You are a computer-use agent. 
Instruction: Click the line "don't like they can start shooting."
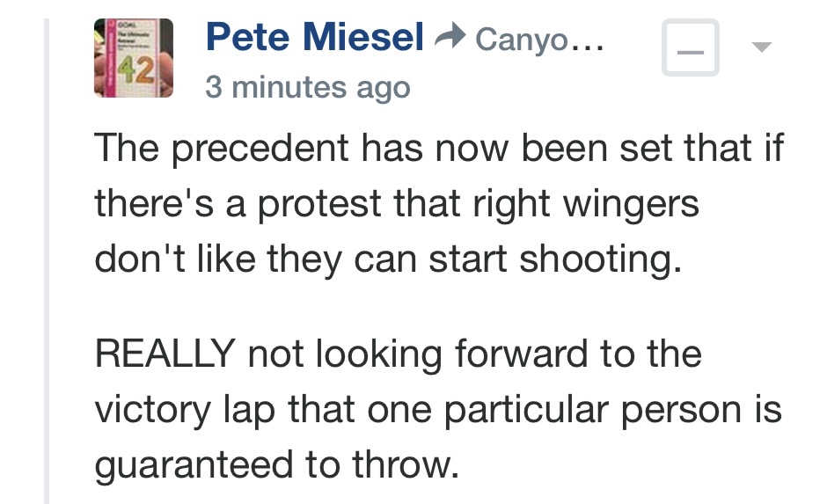coord(387,262)
